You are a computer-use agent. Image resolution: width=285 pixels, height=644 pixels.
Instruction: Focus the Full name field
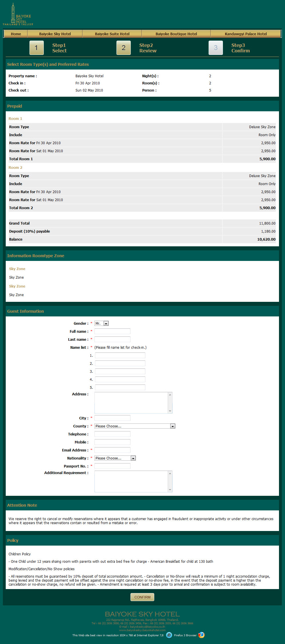pyautogui.click(x=112, y=331)
